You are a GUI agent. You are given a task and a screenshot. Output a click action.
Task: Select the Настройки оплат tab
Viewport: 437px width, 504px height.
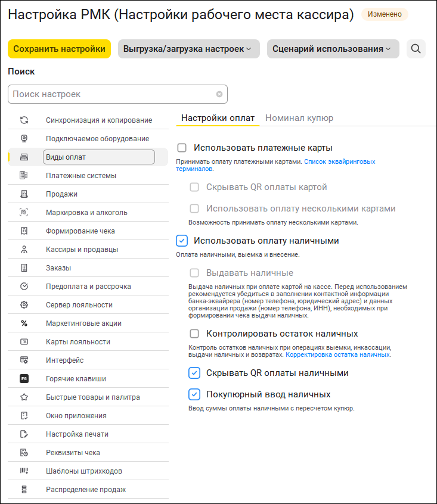218,118
